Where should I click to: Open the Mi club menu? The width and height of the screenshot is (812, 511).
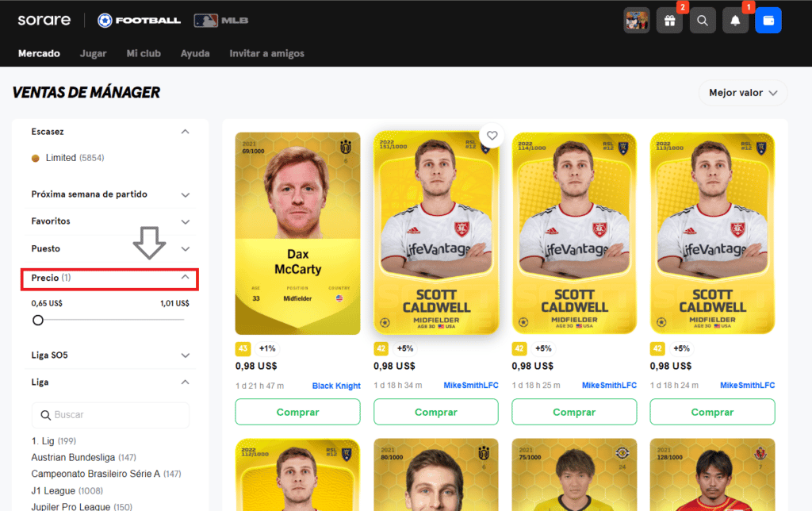(x=144, y=53)
